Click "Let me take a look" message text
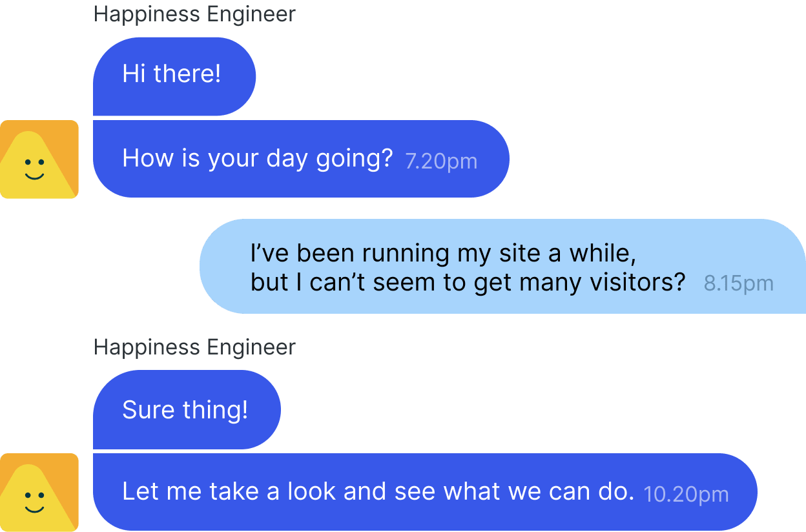Image resolution: width=806 pixels, height=532 pixels. click(378, 491)
